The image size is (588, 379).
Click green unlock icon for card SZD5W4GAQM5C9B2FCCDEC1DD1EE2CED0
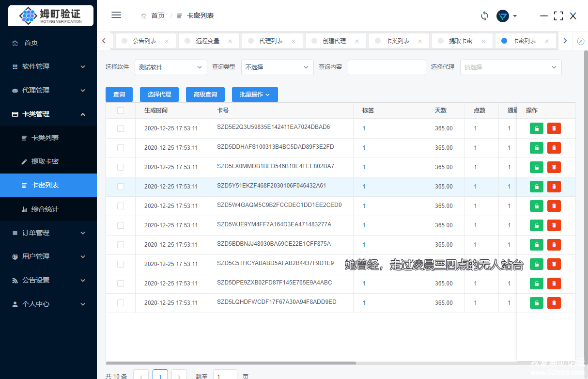click(x=537, y=206)
